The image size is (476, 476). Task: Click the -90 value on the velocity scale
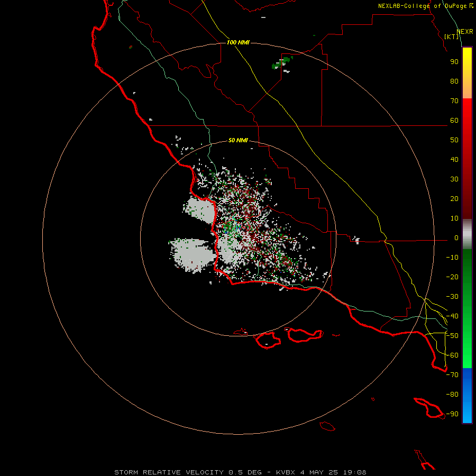(x=452, y=414)
